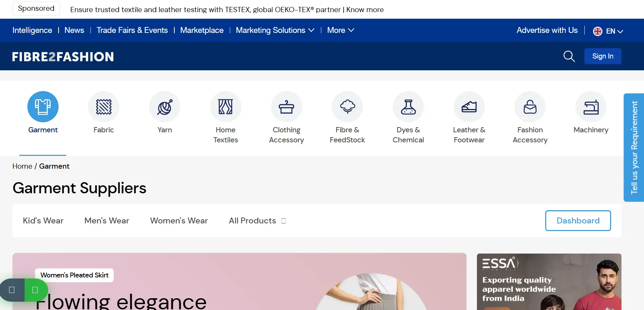Viewport: 644px width, 310px height.
Task: Switch to Men's Wear tab
Action: coord(107,221)
